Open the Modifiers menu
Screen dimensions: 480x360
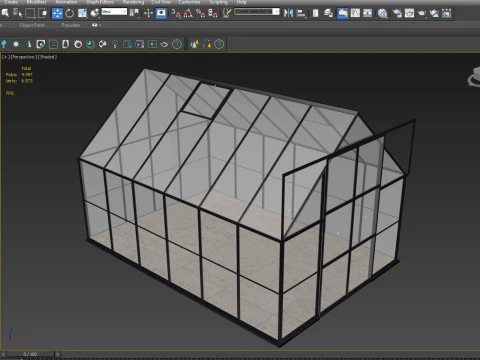coord(37,2)
